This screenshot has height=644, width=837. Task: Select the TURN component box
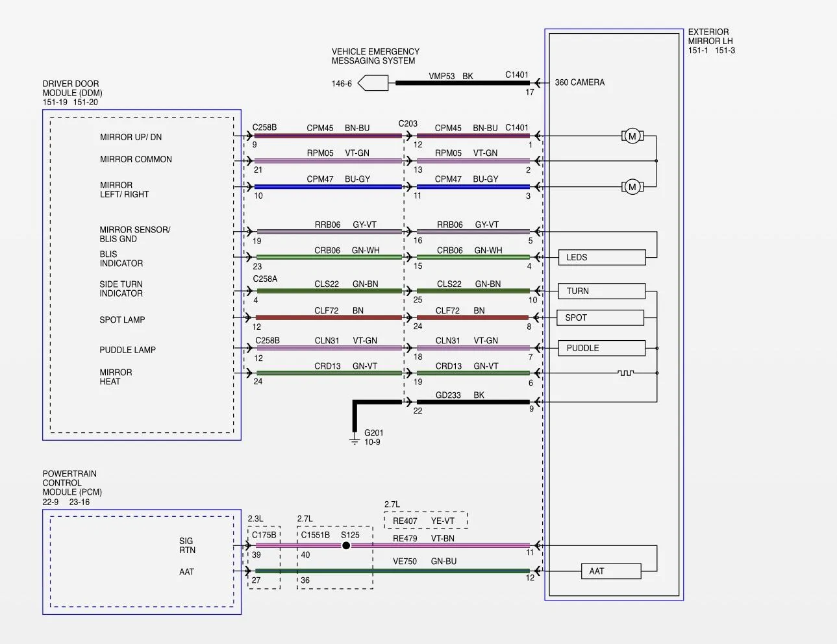[x=602, y=291]
